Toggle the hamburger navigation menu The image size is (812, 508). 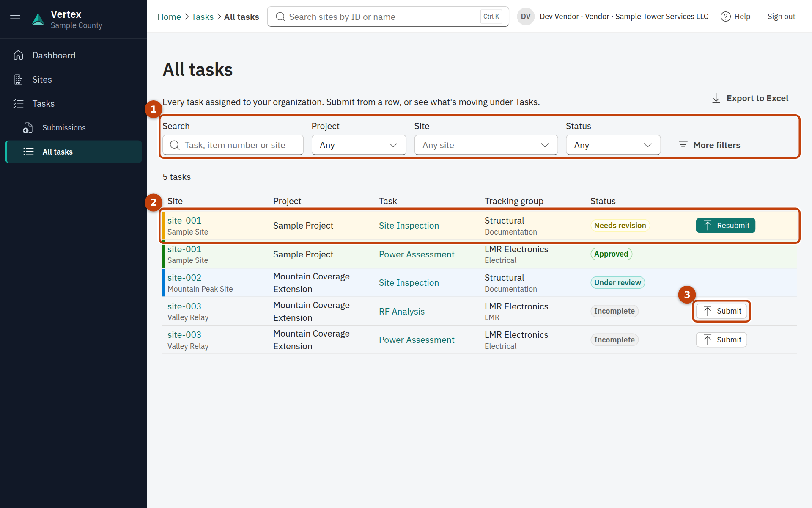15,19
